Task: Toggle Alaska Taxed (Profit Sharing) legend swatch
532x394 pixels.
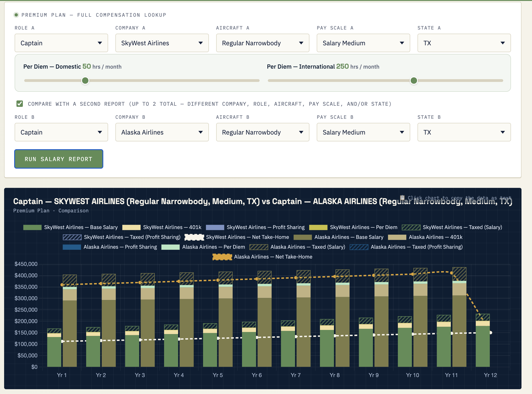Action: pos(359,247)
